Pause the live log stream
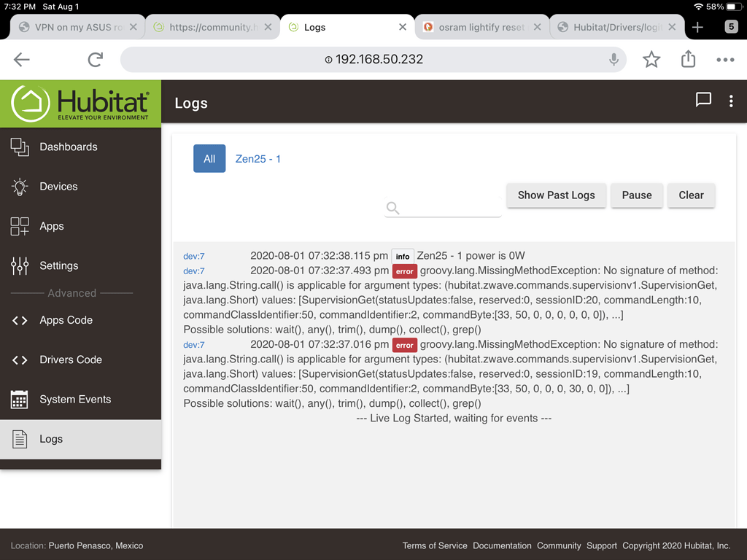Viewport: 747px width, 560px height. 637,195
